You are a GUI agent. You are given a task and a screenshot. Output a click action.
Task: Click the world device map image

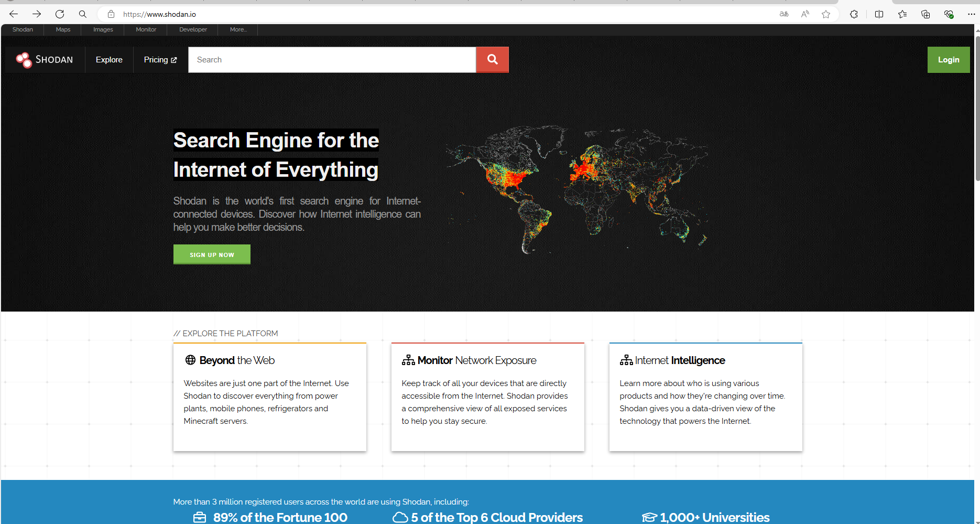pos(577,190)
